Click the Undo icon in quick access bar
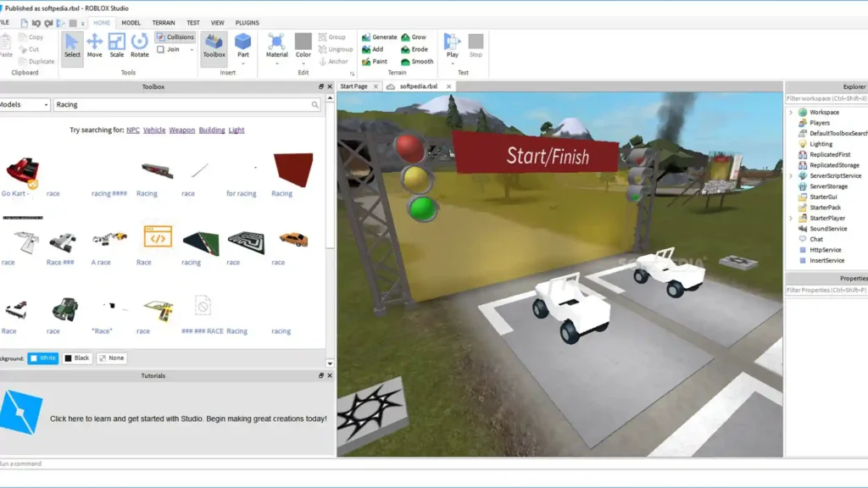Viewport: 868px width, 488px height. (36, 23)
